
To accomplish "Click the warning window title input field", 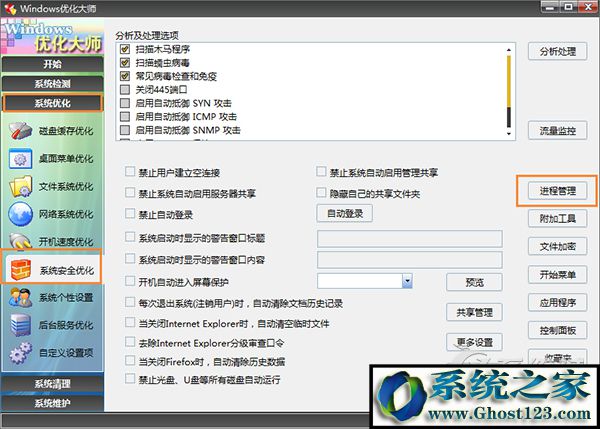I will (x=409, y=239).
